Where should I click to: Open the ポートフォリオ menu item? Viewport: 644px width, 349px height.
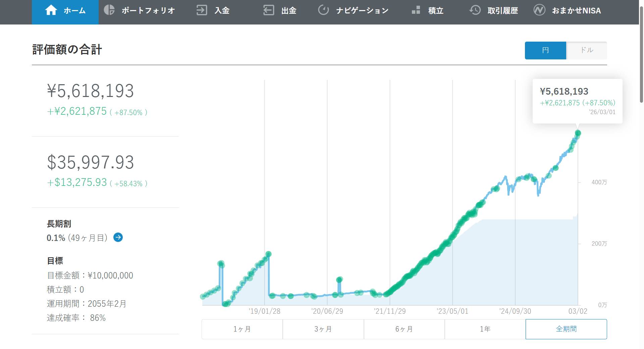pyautogui.click(x=148, y=11)
